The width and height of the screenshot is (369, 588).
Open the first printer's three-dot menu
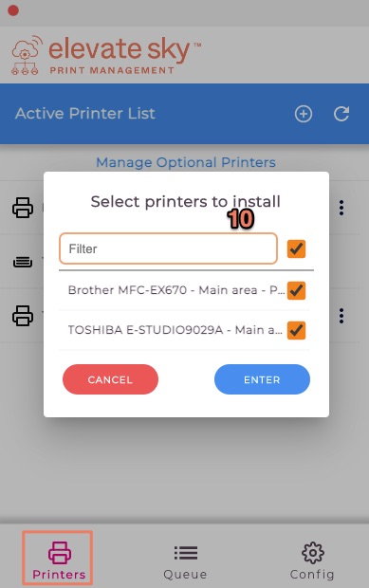point(341,208)
